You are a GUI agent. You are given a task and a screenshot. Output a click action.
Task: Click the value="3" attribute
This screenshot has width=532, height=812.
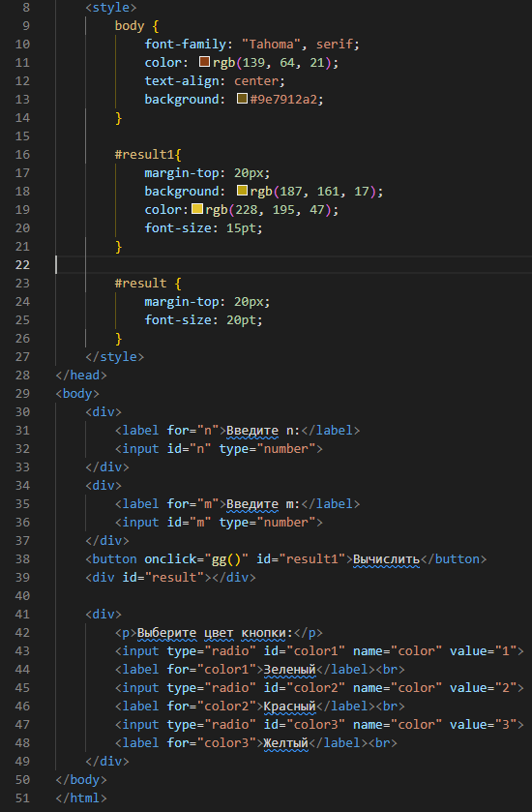tap(483, 725)
